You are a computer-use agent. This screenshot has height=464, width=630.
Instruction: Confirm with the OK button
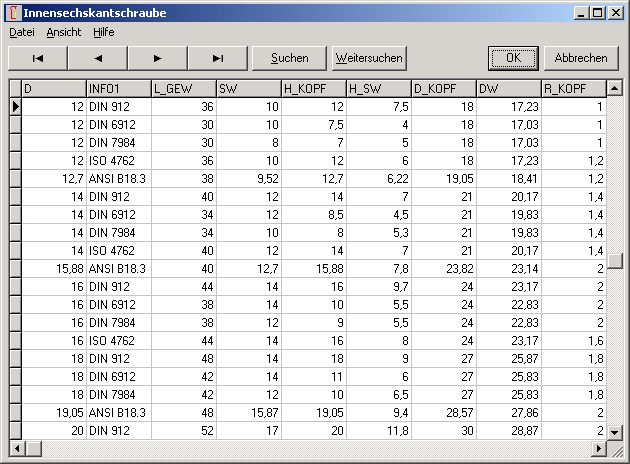(513, 58)
